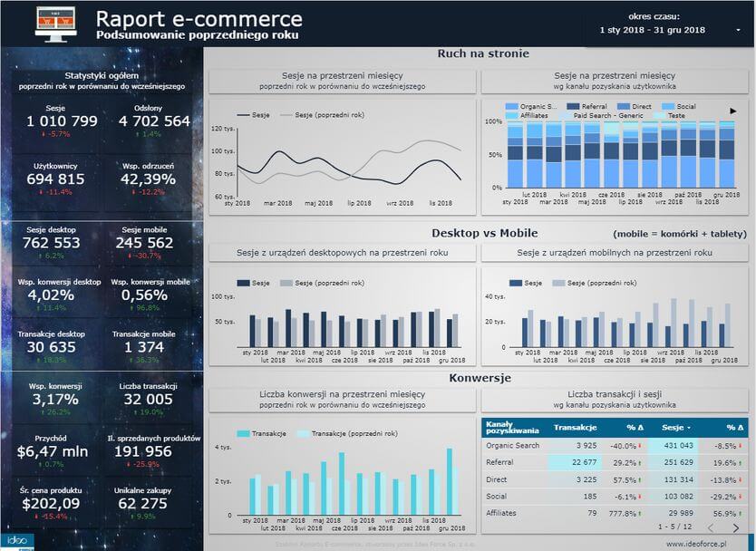Go to next page of channels table
The image size is (756, 551).
point(736,527)
